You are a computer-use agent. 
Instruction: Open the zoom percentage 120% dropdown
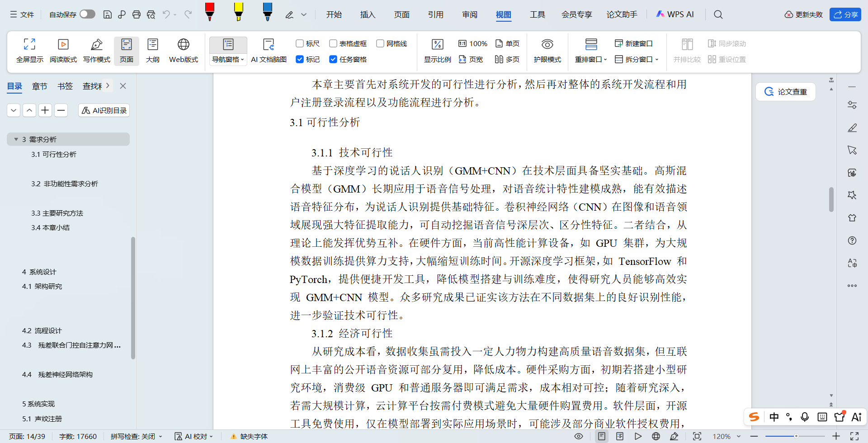click(x=739, y=436)
